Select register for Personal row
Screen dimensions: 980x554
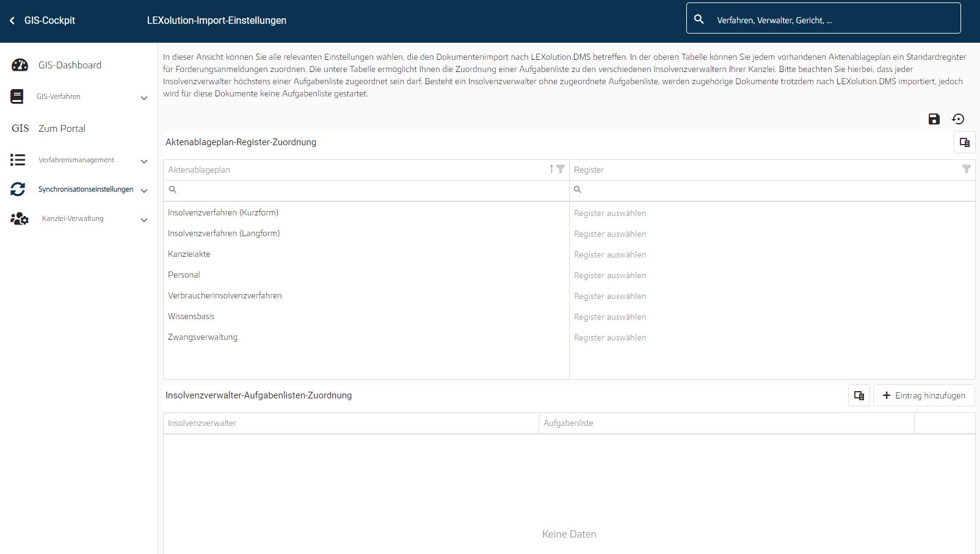[772, 275]
